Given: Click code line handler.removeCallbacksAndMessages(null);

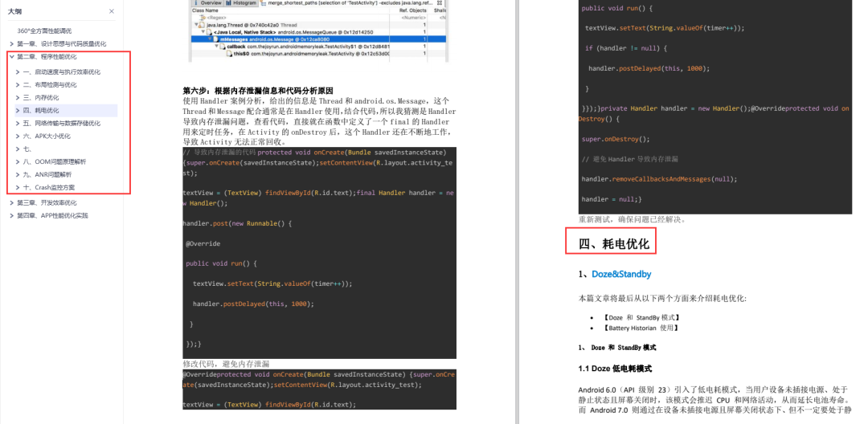Looking at the screenshot, I should [x=659, y=179].
